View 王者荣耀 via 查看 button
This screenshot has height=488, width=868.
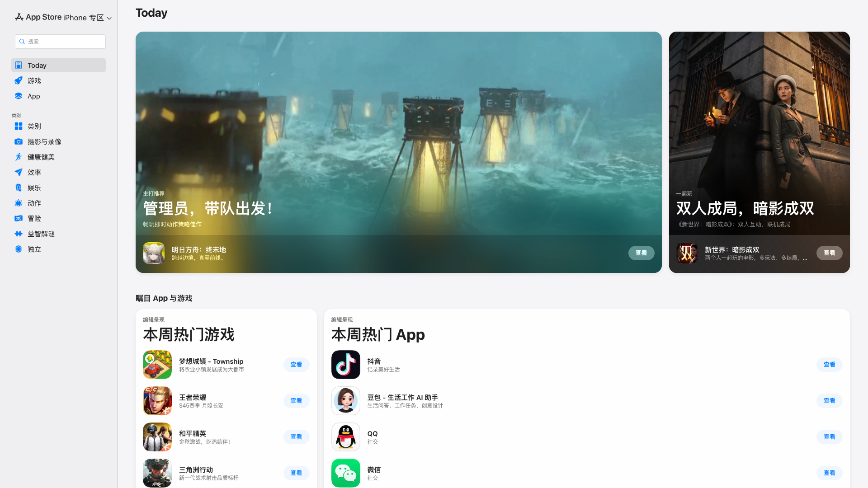point(296,401)
